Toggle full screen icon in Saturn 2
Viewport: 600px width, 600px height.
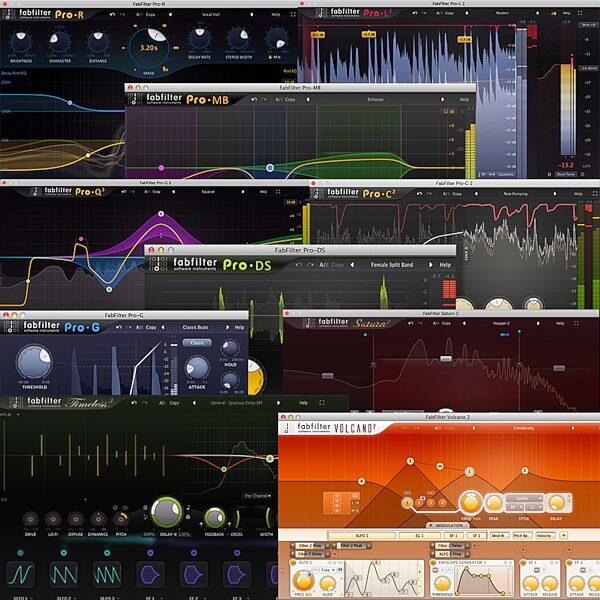(x=576, y=323)
